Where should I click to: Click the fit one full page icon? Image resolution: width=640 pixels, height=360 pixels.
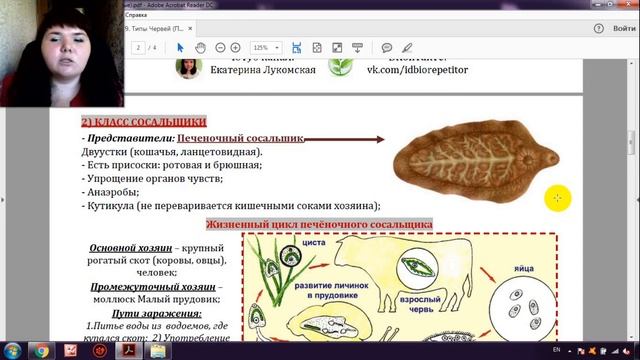317,48
